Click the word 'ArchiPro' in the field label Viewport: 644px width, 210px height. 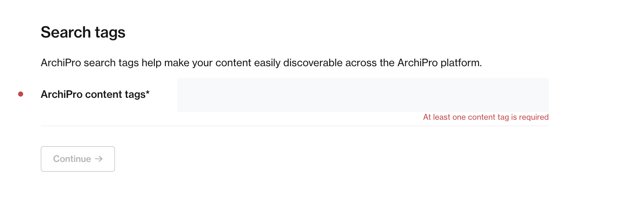pyautogui.click(x=61, y=94)
